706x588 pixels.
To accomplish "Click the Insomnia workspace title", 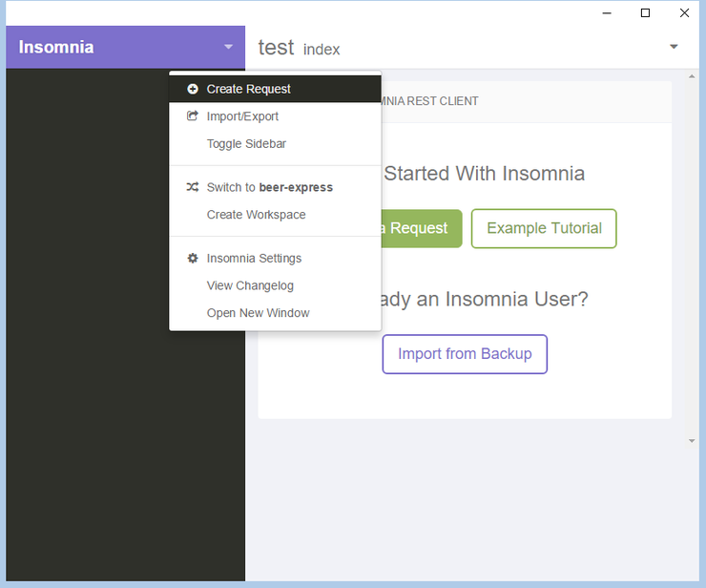I will [x=56, y=47].
